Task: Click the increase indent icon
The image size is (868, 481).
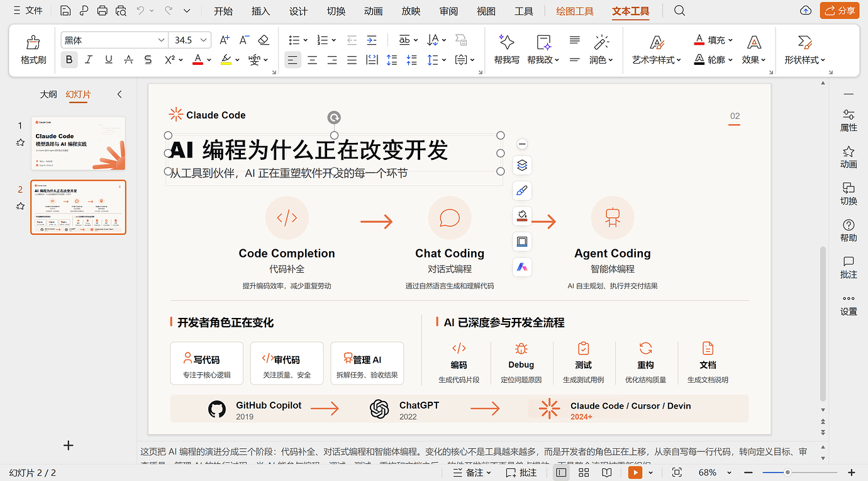Action: [372, 40]
